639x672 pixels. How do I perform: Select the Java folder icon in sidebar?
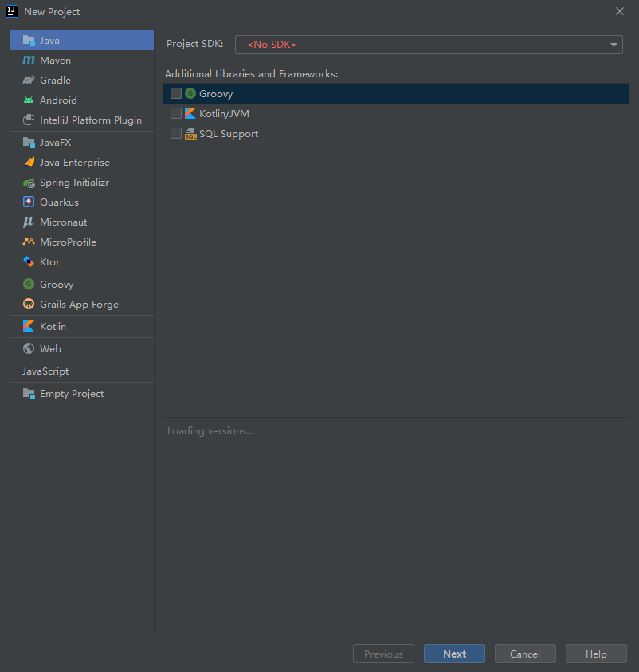coord(29,41)
